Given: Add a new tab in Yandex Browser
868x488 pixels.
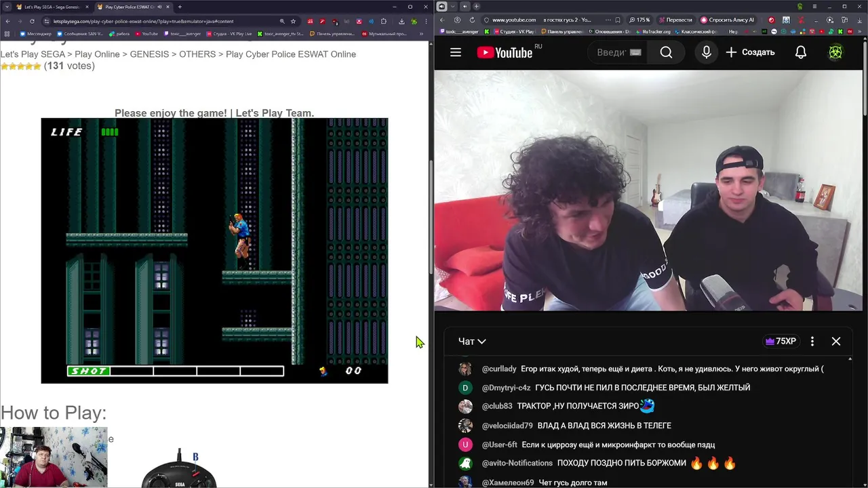Looking at the screenshot, I should pyautogui.click(x=476, y=6).
